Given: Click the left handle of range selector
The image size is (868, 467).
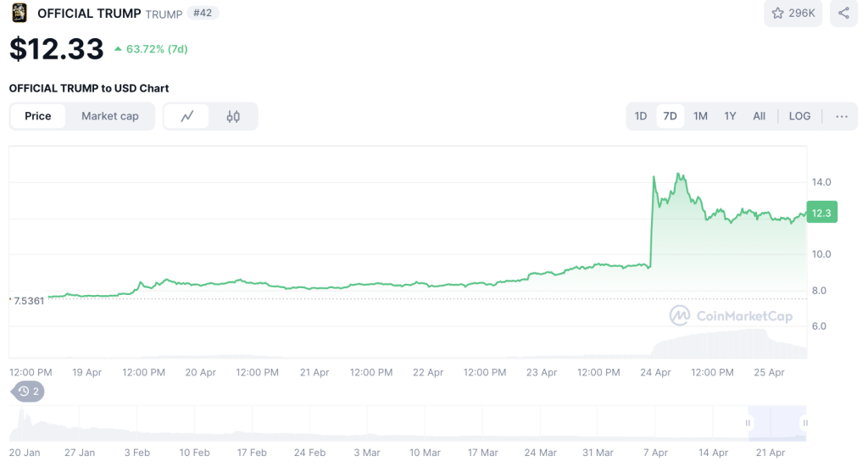Looking at the screenshot, I should pyautogui.click(x=748, y=423).
